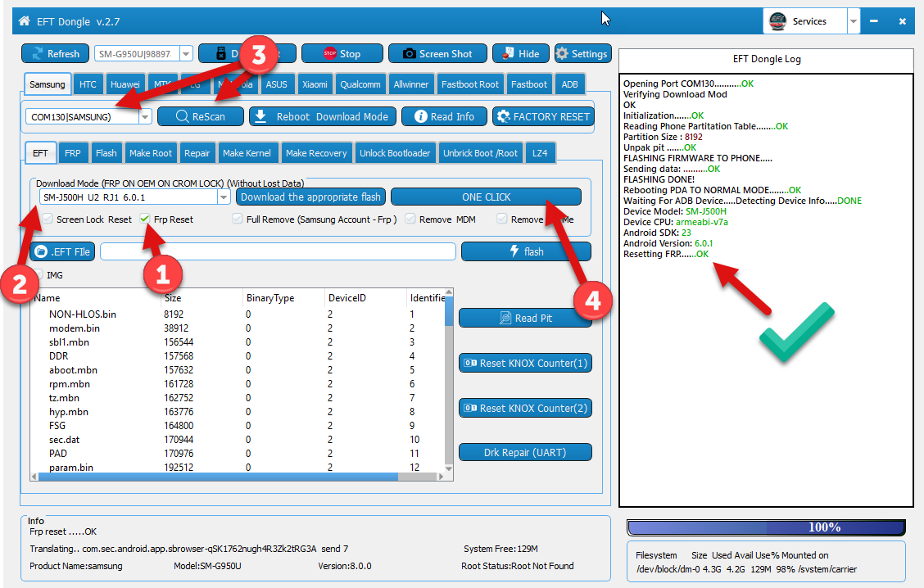Take a capture with Screen Shot camera icon
The image size is (924, 588).
tap(408, 54)
